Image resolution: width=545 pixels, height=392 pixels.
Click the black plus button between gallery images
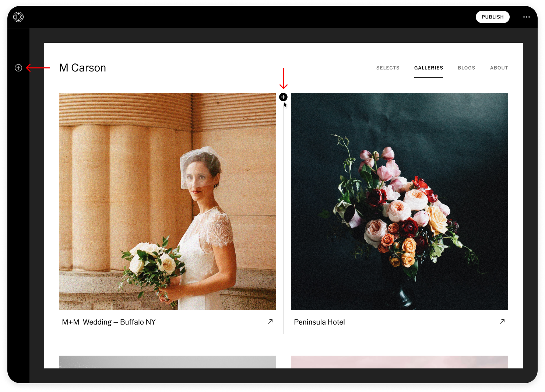[x=283, y=97]
